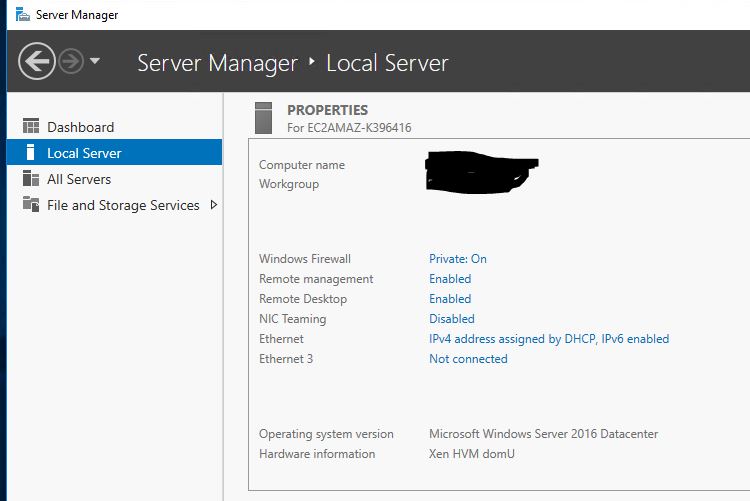750x501 pixels.
Task: Click the server tower icon beside PROPERTIES
Action: pyautogui.click(x=264, y=118)
